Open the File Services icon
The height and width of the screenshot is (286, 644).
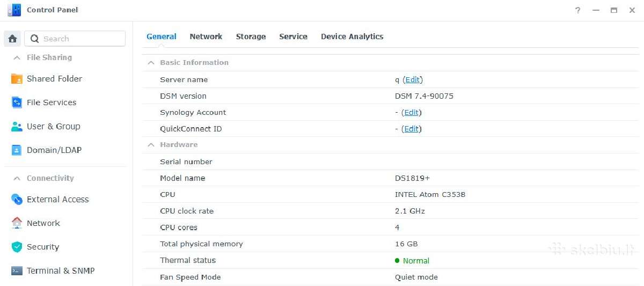pyautogui.click(x=17, y=102)
